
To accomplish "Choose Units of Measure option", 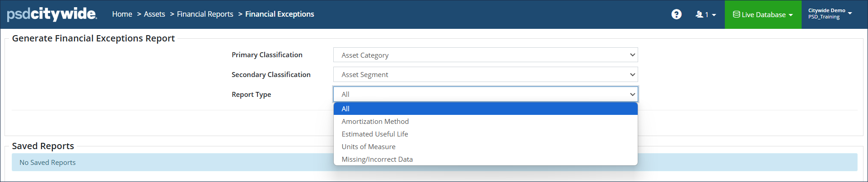I will [x=368, y=147].
